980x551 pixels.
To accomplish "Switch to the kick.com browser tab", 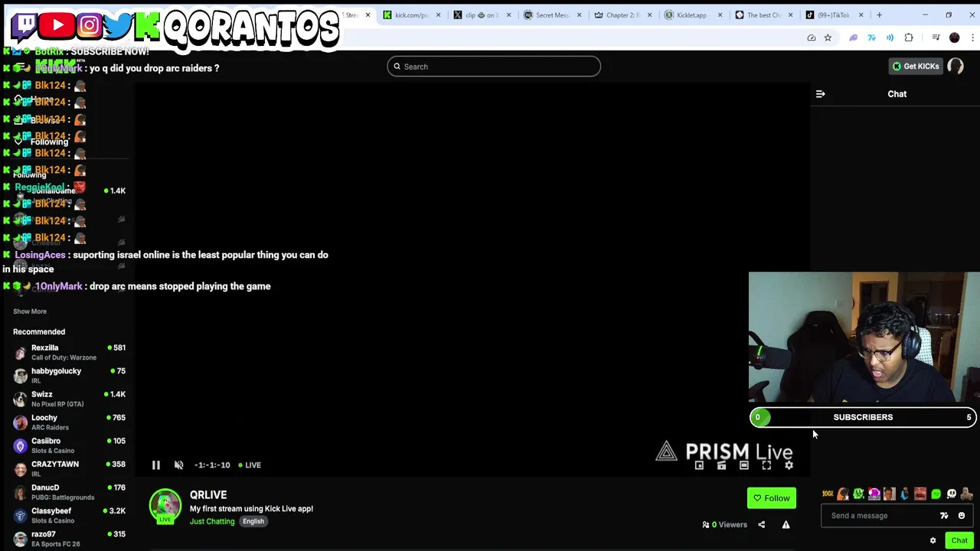I will 410,15.
